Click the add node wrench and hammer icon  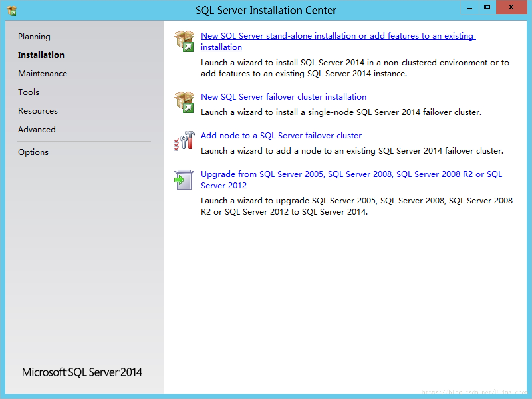(x=184, y=141)
